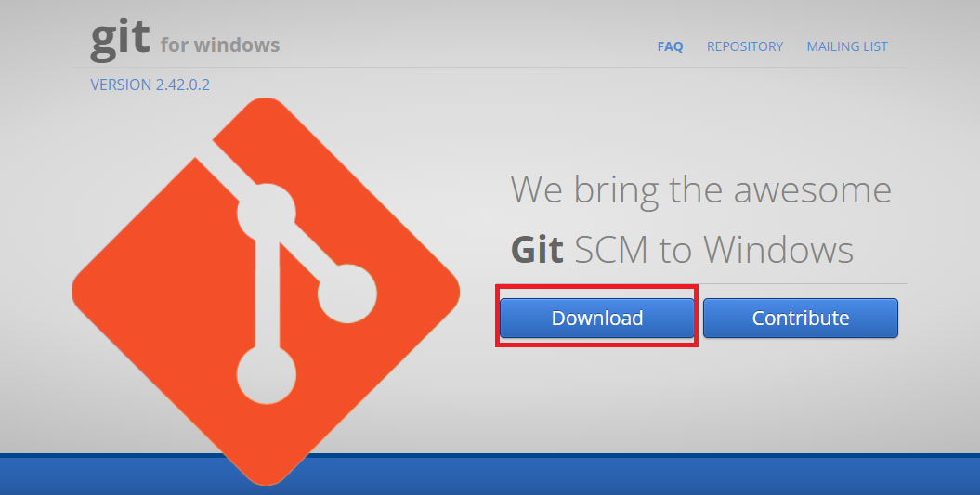The image size is (980, 495).
Task: Open the VERSION 2.42.0.2 release link
Action: click(150, 85)
